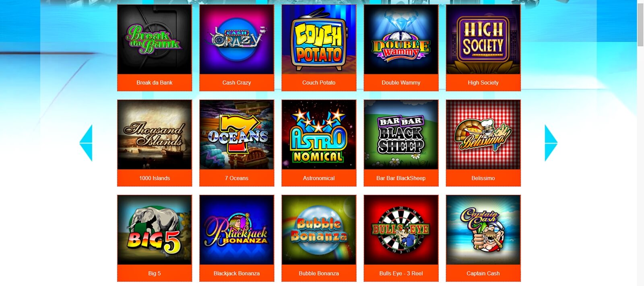
Task: Click the Belissimo orange label
Action: (483, 178)
